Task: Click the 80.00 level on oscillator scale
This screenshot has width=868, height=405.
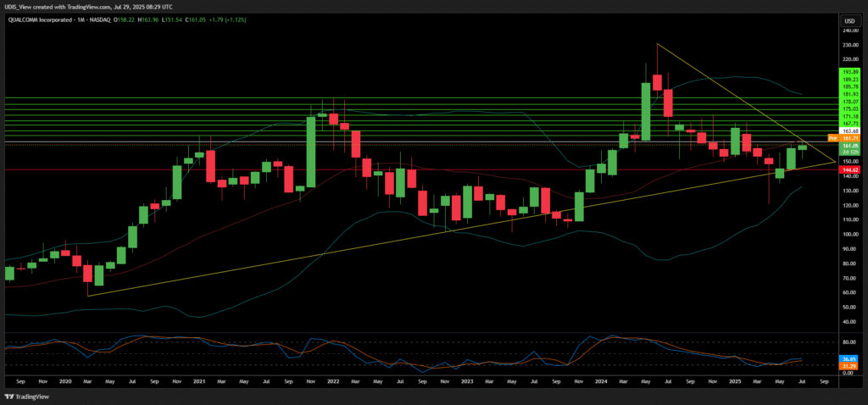Action: point(848,343)
